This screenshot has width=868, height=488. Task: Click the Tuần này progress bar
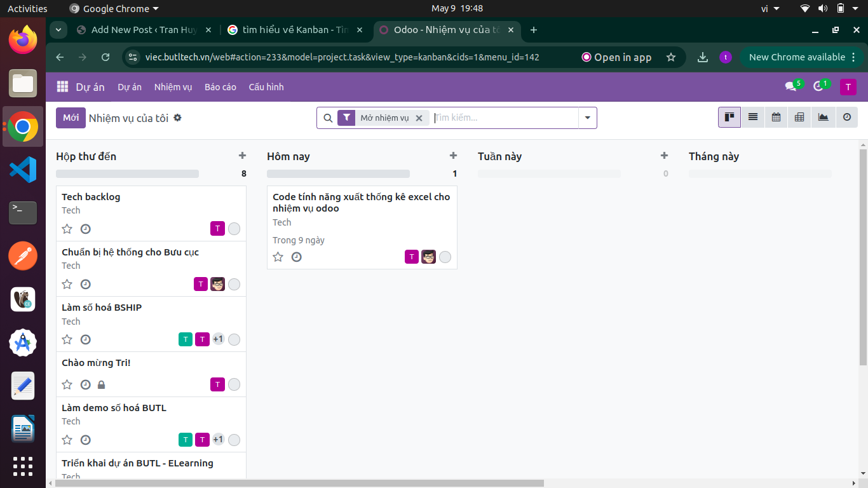(x=549, y=173)
